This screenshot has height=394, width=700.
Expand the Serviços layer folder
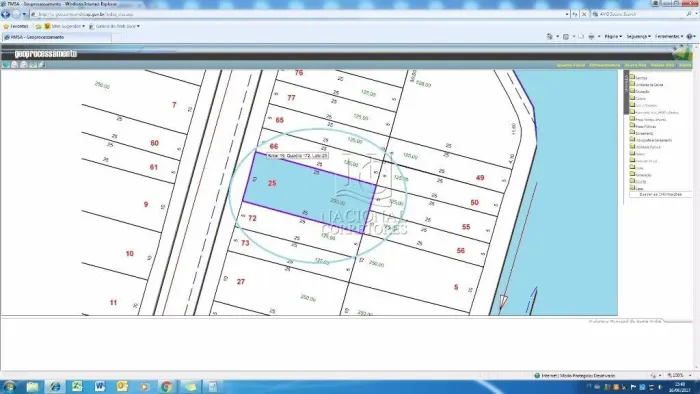coord(632,77)
